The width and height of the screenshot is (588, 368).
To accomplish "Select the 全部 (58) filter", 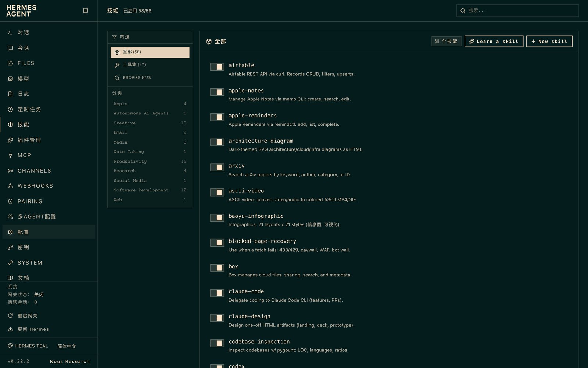I will point(150,52).
